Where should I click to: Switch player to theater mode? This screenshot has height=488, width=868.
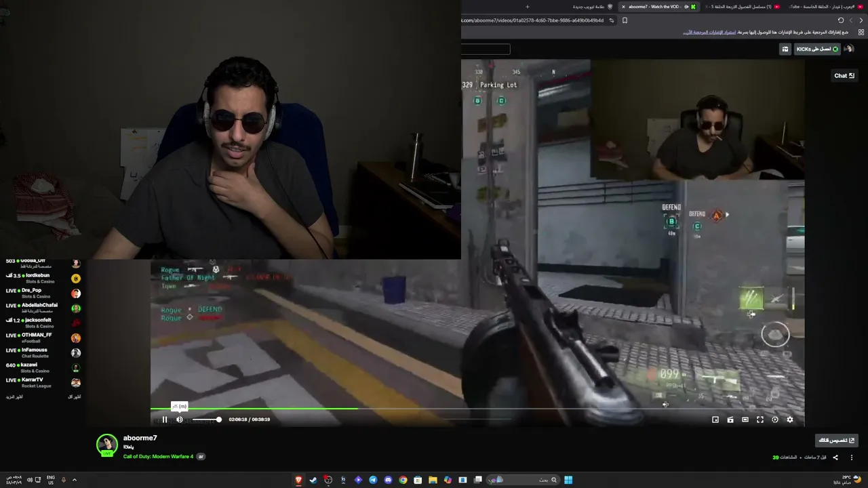[745, 420]
